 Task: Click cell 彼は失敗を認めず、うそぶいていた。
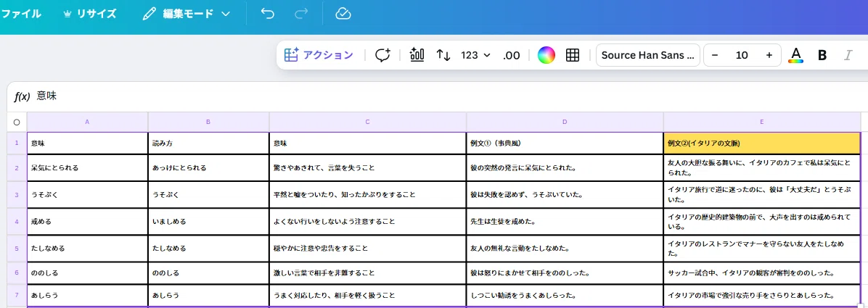(x=565, y=195)
